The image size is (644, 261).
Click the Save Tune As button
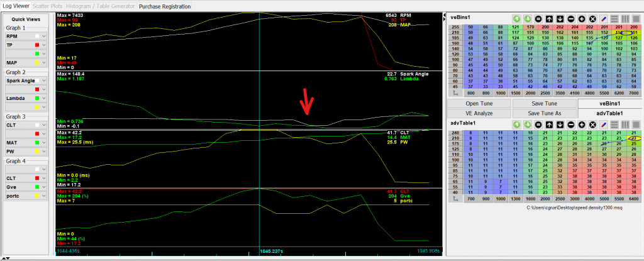[x=544, y=113]
